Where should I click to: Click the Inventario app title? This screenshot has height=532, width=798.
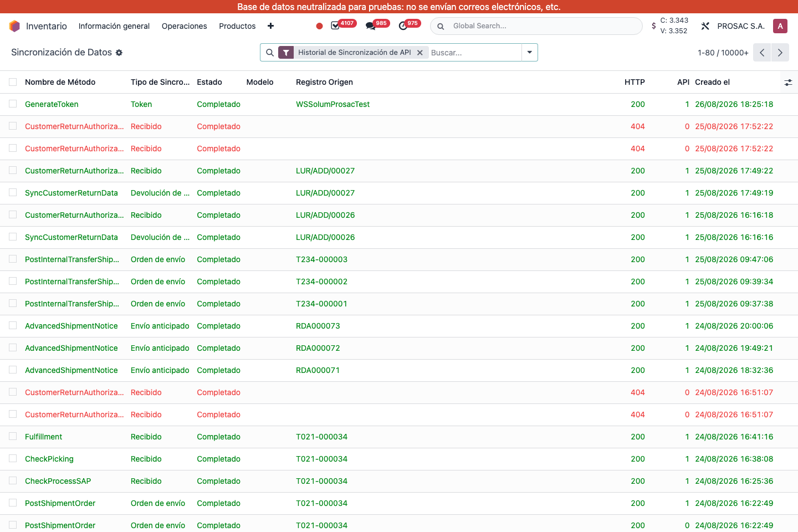[47, 26]
